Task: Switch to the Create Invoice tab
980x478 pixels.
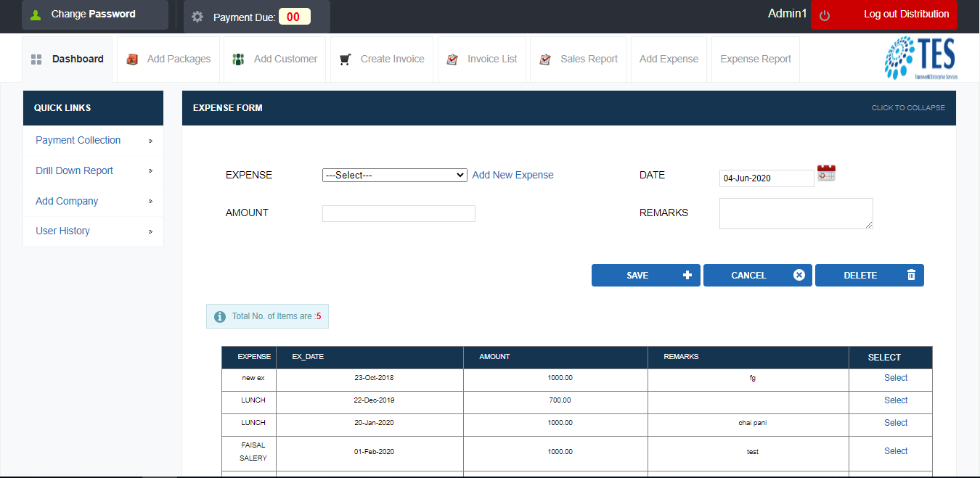Action: (x=382, y=59)
